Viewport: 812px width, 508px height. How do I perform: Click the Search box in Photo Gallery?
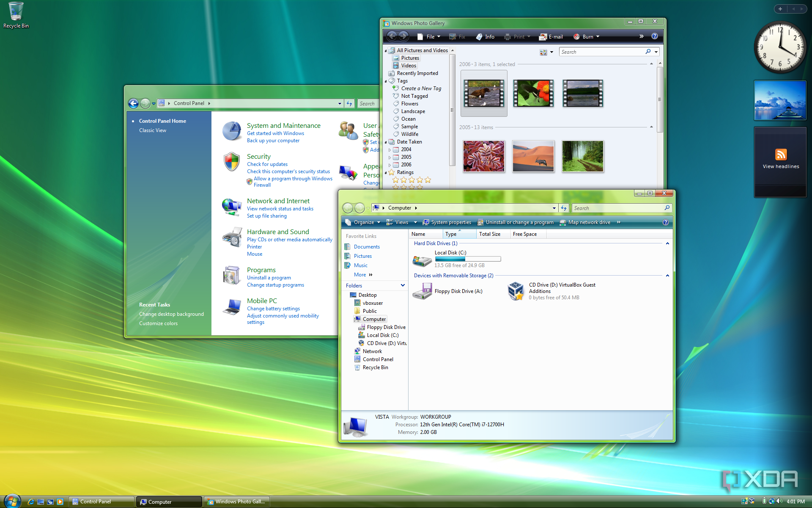[x=602, y=52]
